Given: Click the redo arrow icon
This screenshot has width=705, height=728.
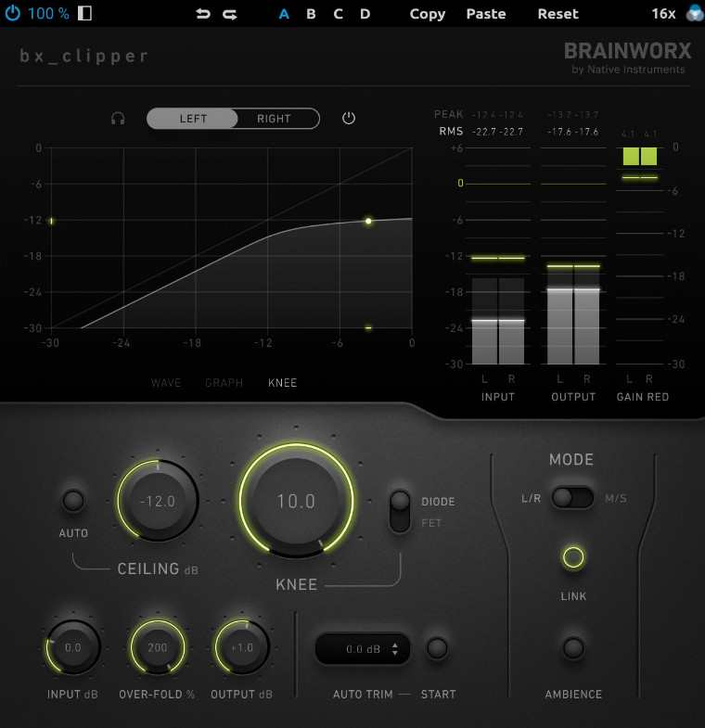Looking at the screenshot, I should tap(229, 15).
